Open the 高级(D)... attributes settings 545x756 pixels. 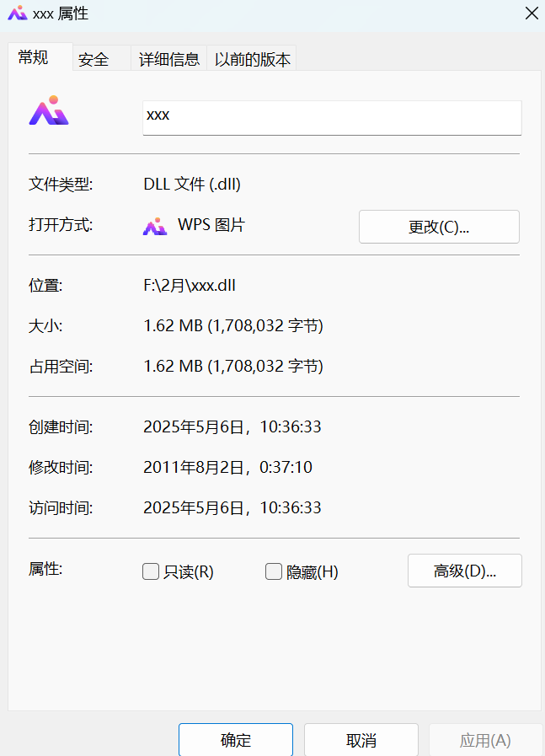click(464, 571)
